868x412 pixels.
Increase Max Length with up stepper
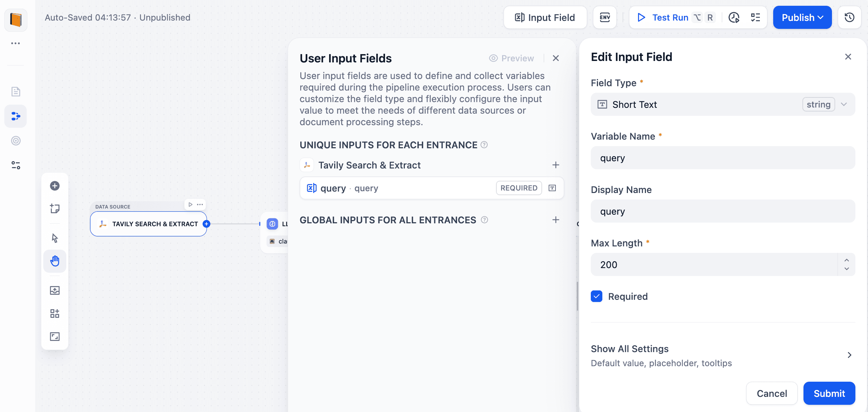(x=846, y=260)
